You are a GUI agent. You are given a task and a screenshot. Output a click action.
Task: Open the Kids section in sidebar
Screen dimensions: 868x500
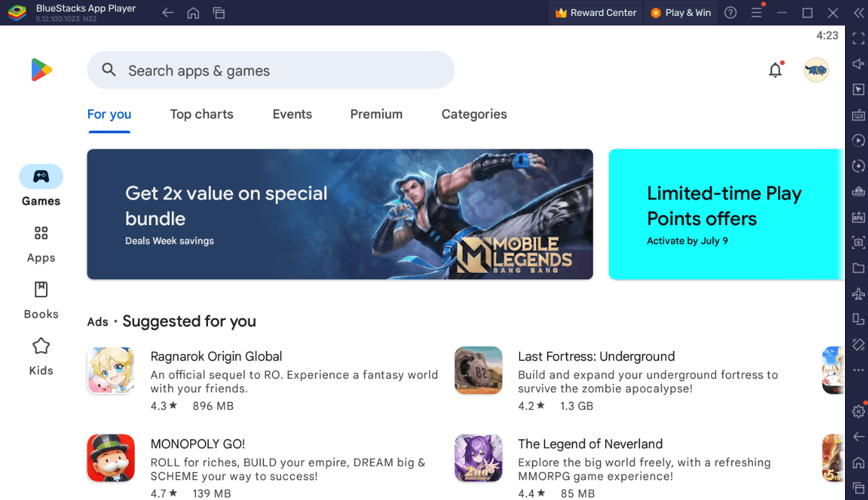tap(41, 357)
